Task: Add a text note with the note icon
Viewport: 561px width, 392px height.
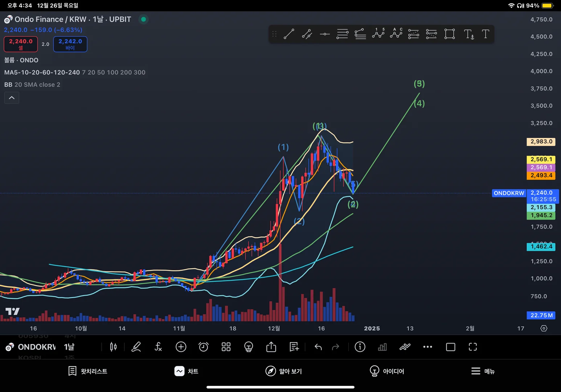Action: [x=294, y=347]
